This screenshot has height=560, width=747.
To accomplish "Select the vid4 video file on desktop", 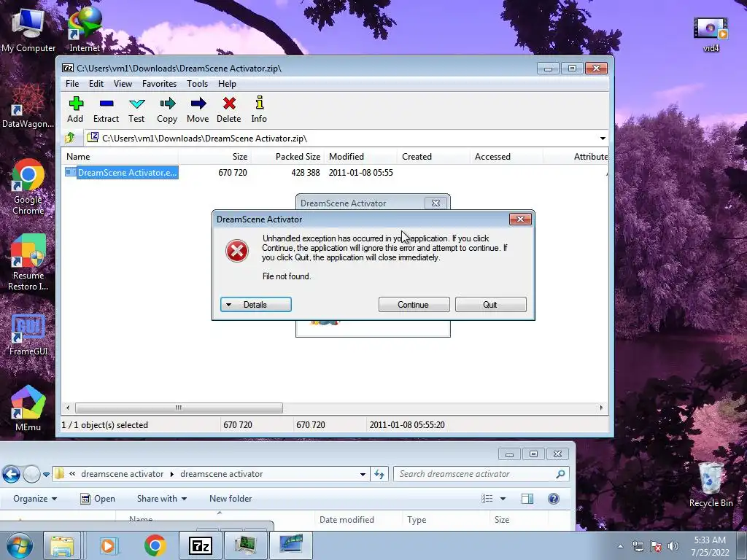I will pos(711,34).
